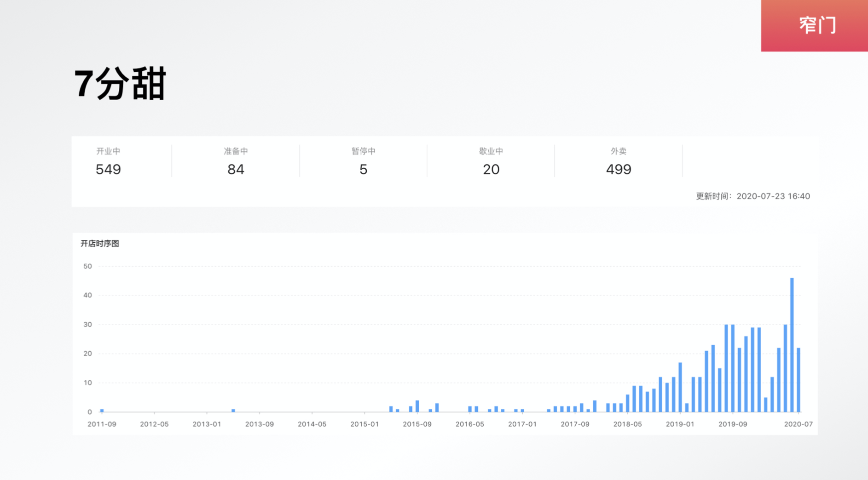Click the x-axis label 2019-01
868x480 pixels.
point(680,424)
